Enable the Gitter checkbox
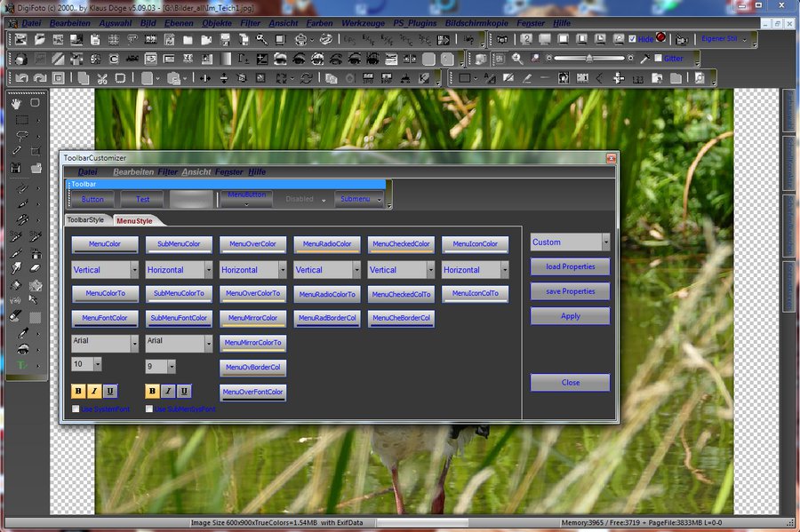Viewport: 800px width, 532px height. click(658, 59)
